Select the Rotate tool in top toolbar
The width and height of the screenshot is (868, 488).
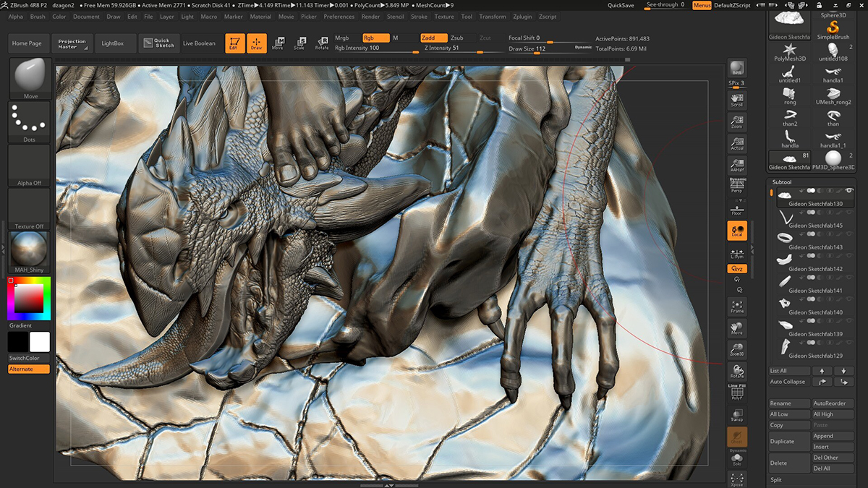pyautogui.click(x=321, y=43)
